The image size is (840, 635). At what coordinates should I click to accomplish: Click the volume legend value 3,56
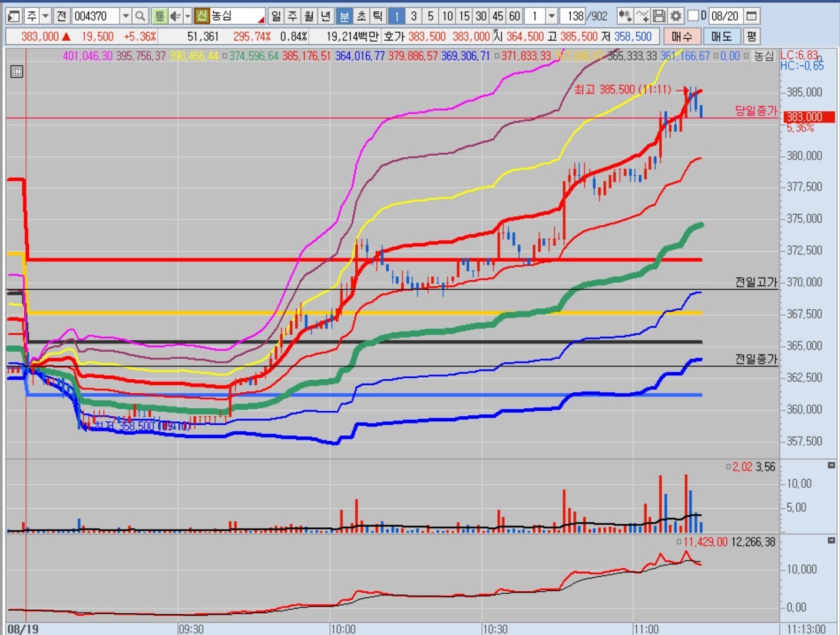(766, 467)
